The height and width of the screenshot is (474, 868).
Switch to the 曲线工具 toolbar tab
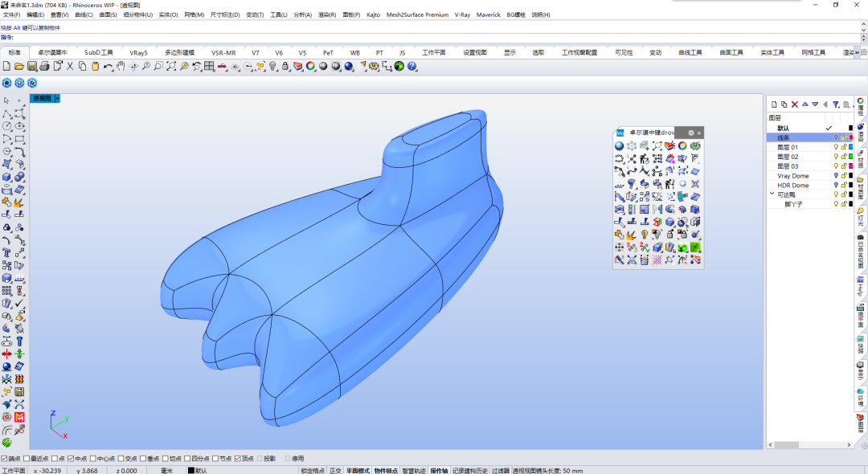[x=690, y=52]
